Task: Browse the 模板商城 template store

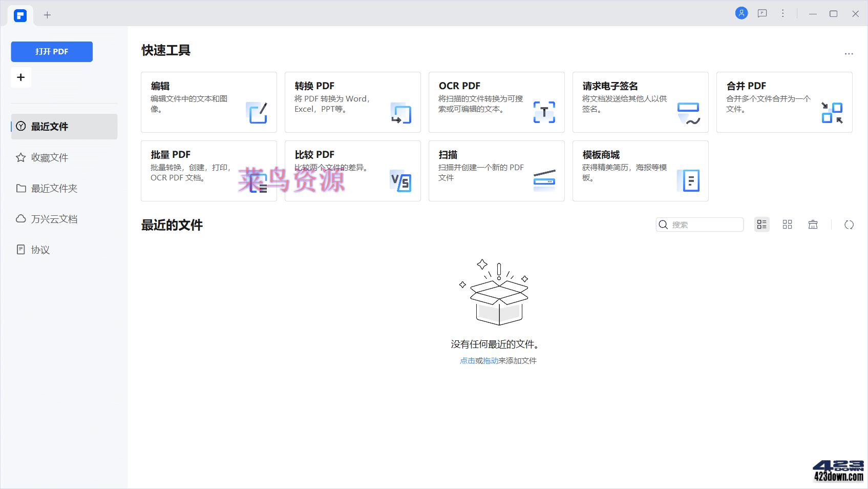Action: [640, 171]
